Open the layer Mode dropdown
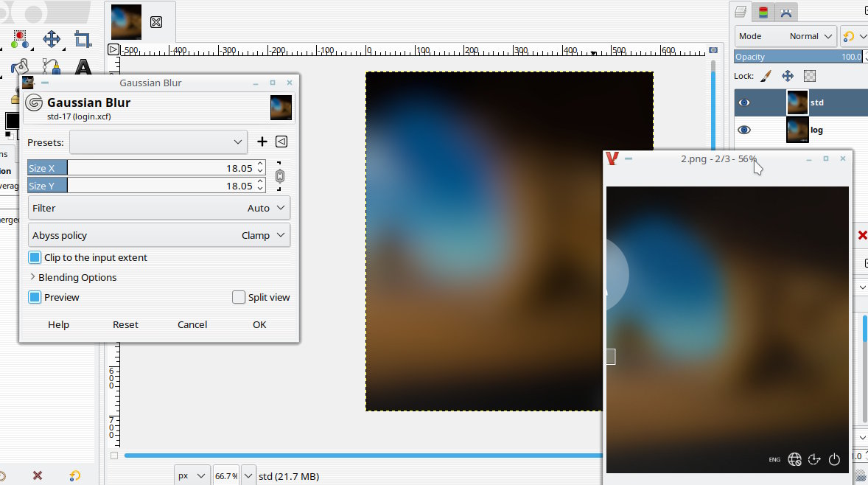Screen dimensions: 868x485 [x=785, y=36]
